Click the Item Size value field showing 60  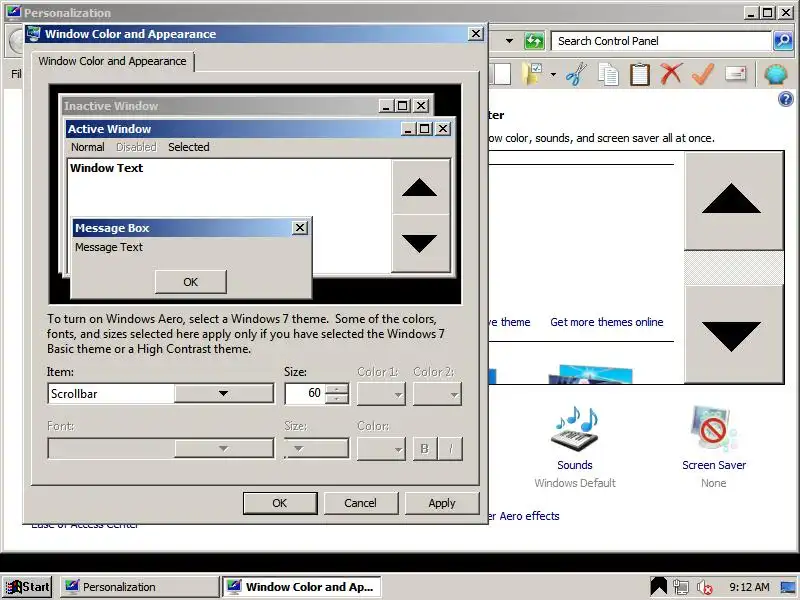coord(305,393)
